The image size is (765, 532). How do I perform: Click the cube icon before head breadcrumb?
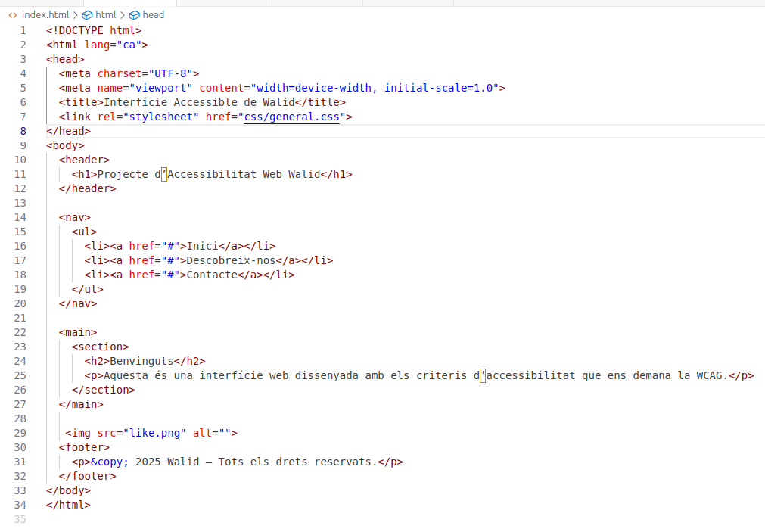pos(134,14)
